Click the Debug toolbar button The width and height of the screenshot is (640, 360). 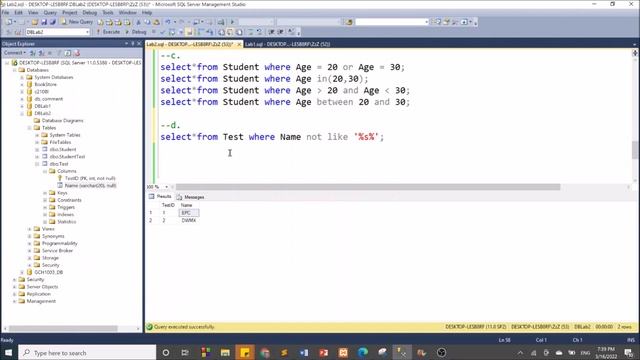click(136, 32)
